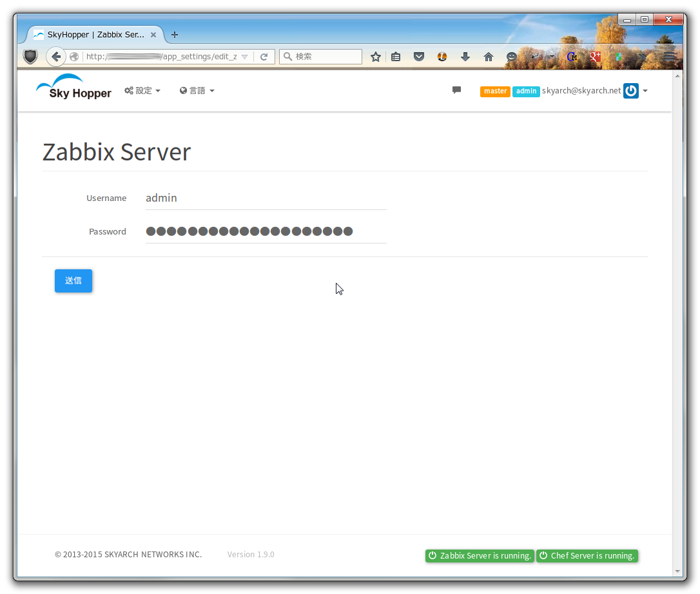Click the Zabbix Server is running status

(480, 555)
